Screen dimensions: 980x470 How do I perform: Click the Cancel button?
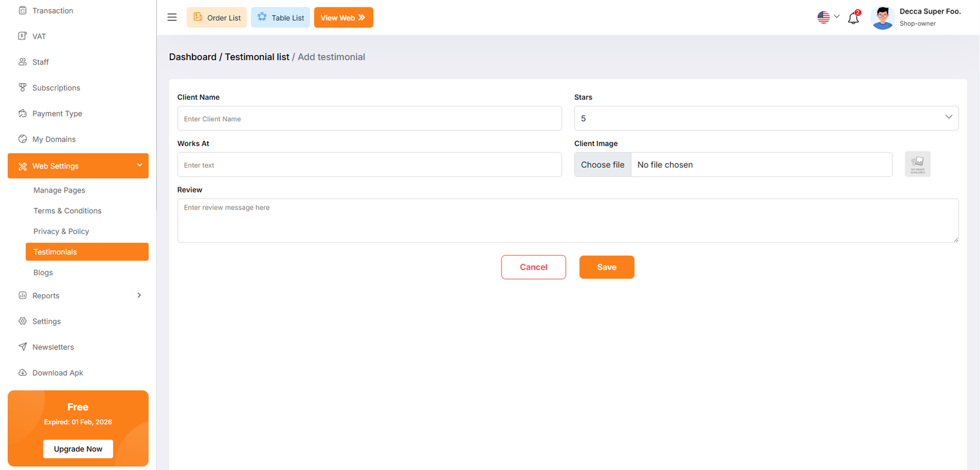pyautogui.click(x=533, y=267)
